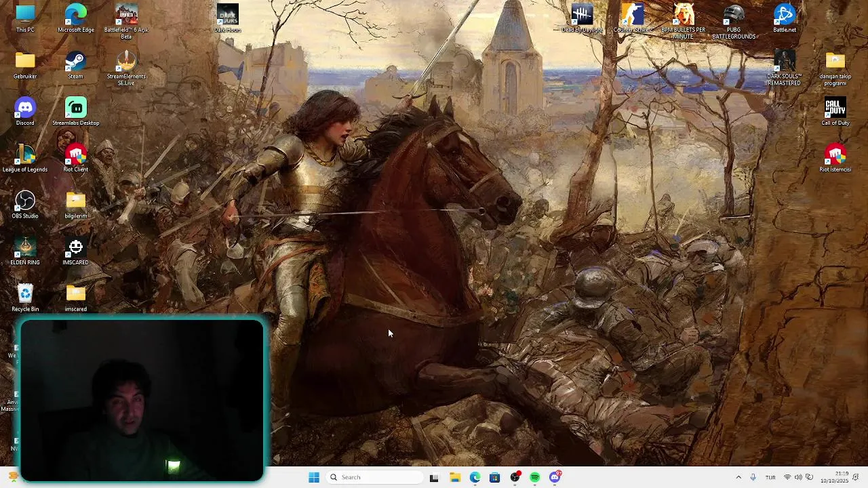Select the lowercase imscared folder
The width and height of the screenshot is (868, 488).
[75, 298]
